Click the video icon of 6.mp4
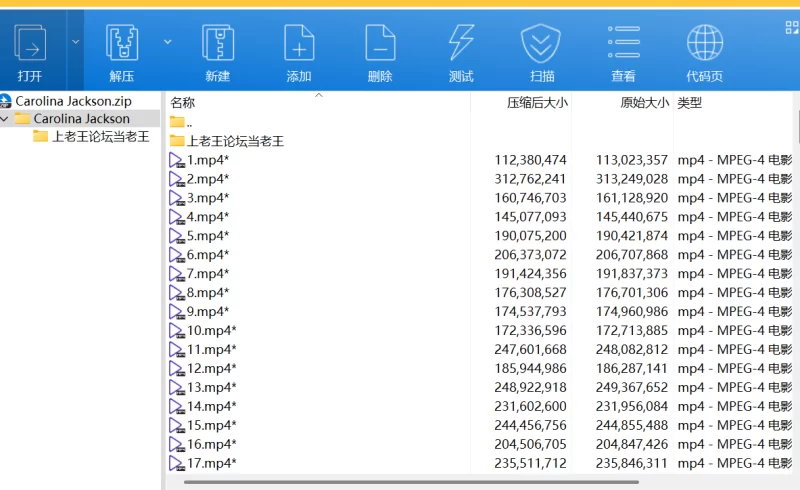 pyautogui.click(x=177, y=255)
